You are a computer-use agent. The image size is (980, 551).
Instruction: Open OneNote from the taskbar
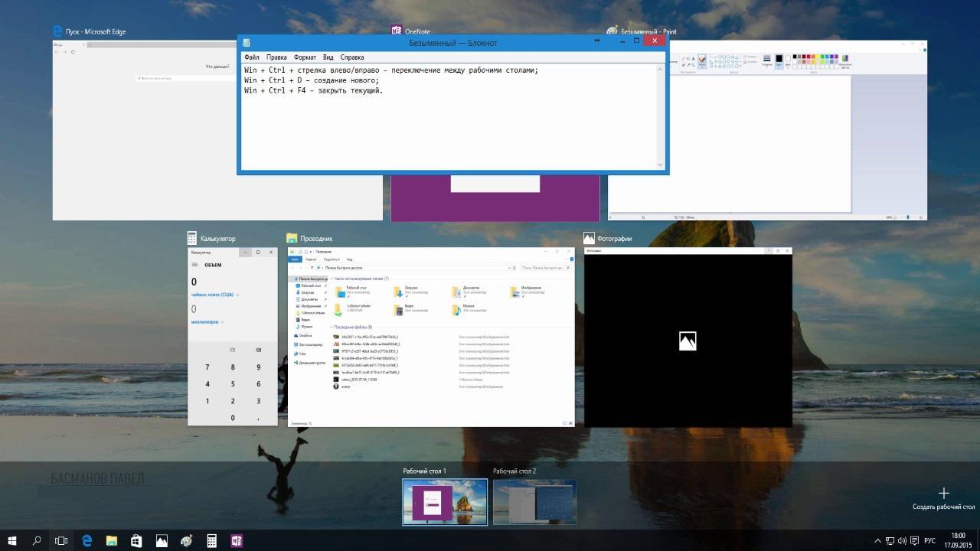click(x=236, y=540)
